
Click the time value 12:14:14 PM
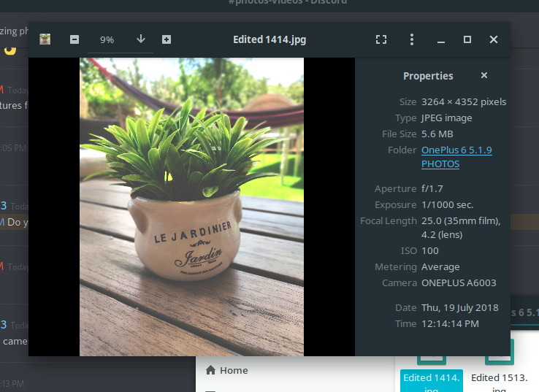pyautogui.click(x=450, y=324)
